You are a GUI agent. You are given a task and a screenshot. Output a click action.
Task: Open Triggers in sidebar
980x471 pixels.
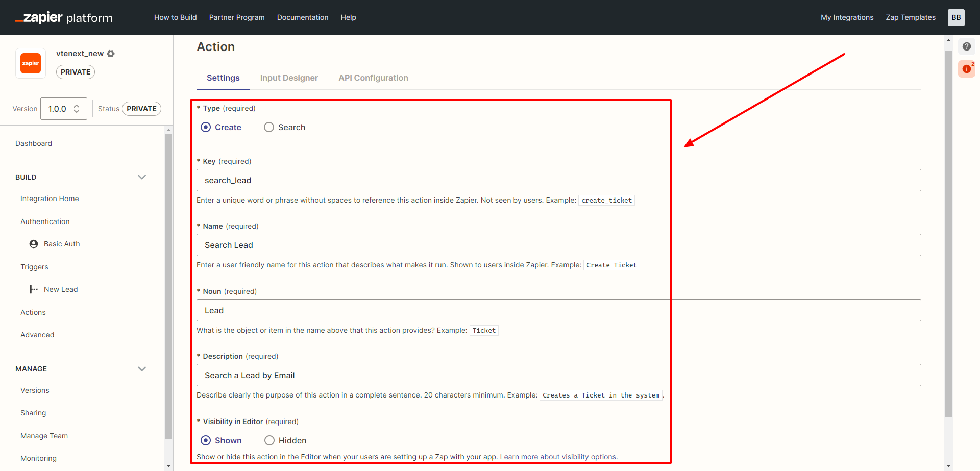point(34,267)
